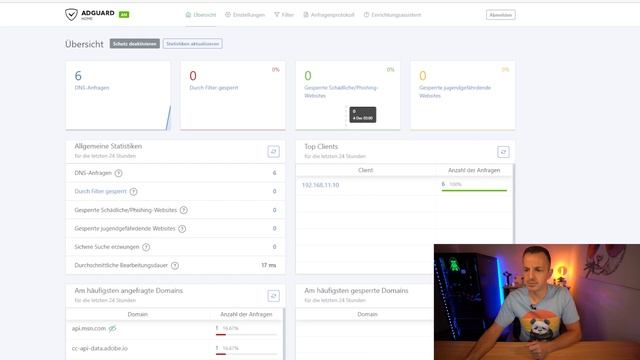Open the DNS-Anfragen card
The height and width of the screenshot is (360, 640).
pos(118,96)
